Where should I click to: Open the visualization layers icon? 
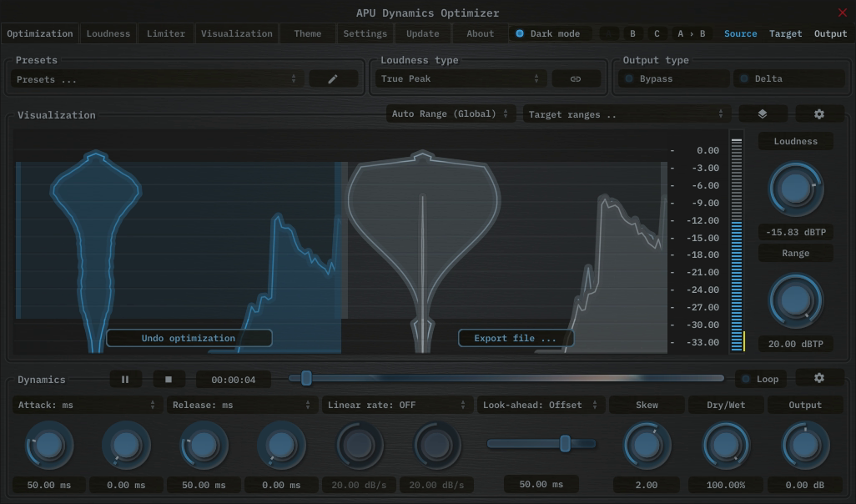coord(763,114)
